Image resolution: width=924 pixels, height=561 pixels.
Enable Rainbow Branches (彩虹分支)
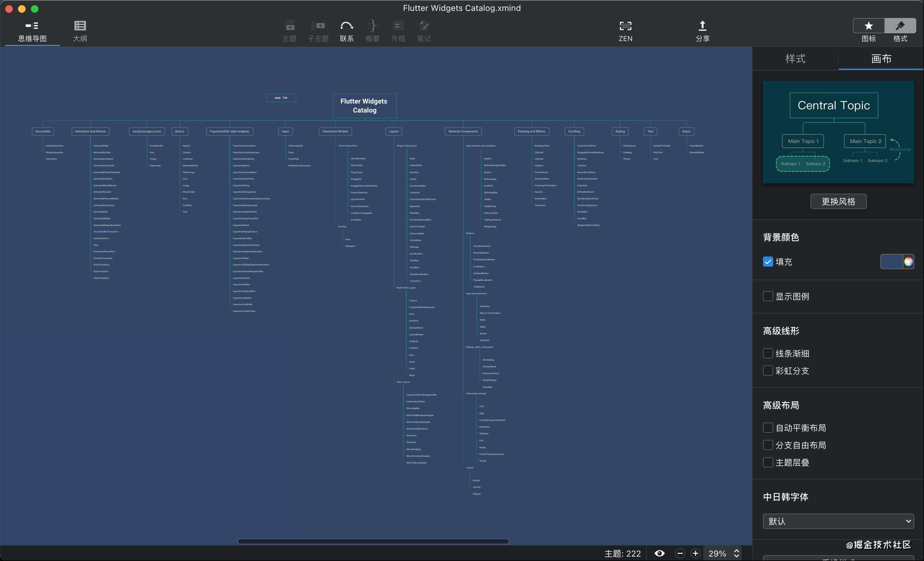coord(768,371)
